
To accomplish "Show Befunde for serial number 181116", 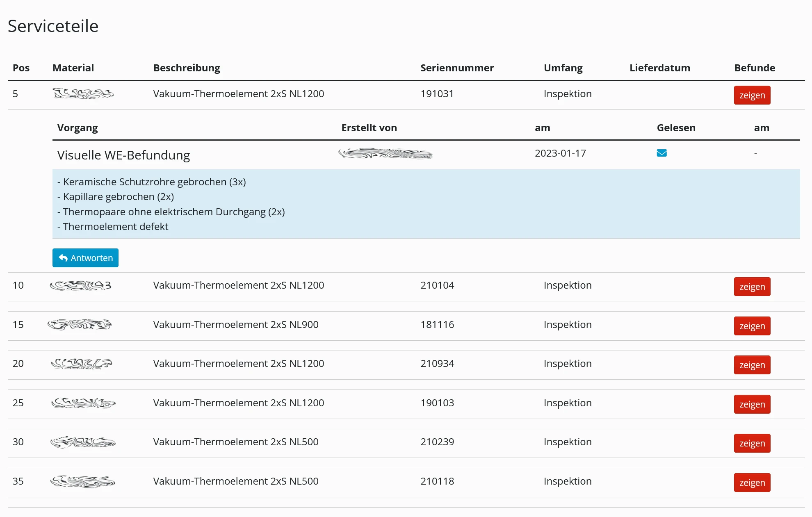I will (752, 326).
